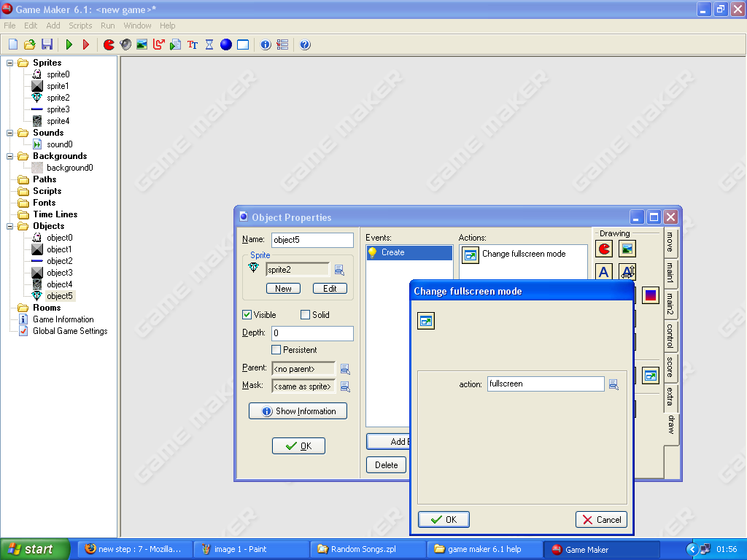The image size is (747, 560).
Task: Select the Draw Sprite action icon
Action: pos(604,249)
